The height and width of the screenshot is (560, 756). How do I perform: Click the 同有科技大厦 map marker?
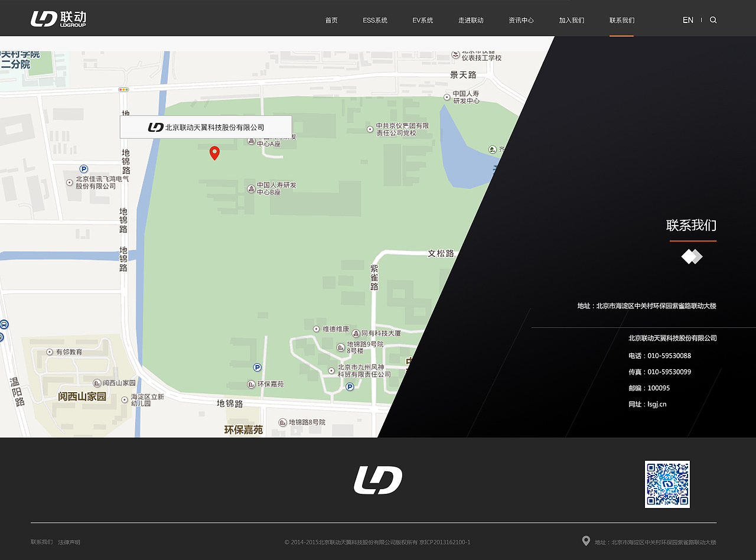pyautogui.click(x=356, y=334)
